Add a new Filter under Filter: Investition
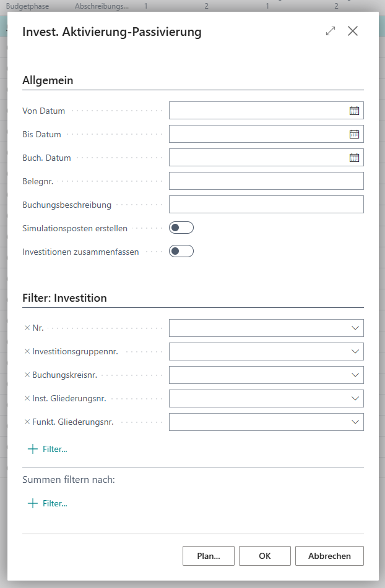Viewport: 385px width, 588px height. pos(48,449)
